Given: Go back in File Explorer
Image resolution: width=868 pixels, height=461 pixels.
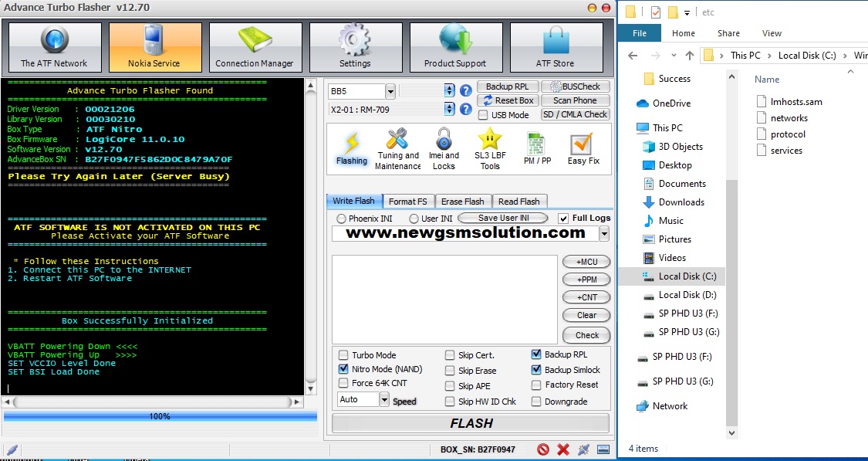Looking at the screenshot, I should [x=633, y=56].
